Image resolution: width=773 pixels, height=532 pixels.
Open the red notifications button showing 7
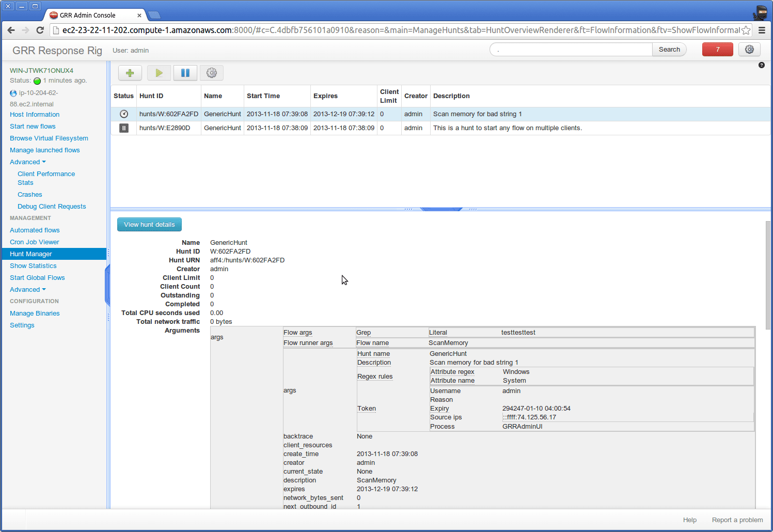717,50
